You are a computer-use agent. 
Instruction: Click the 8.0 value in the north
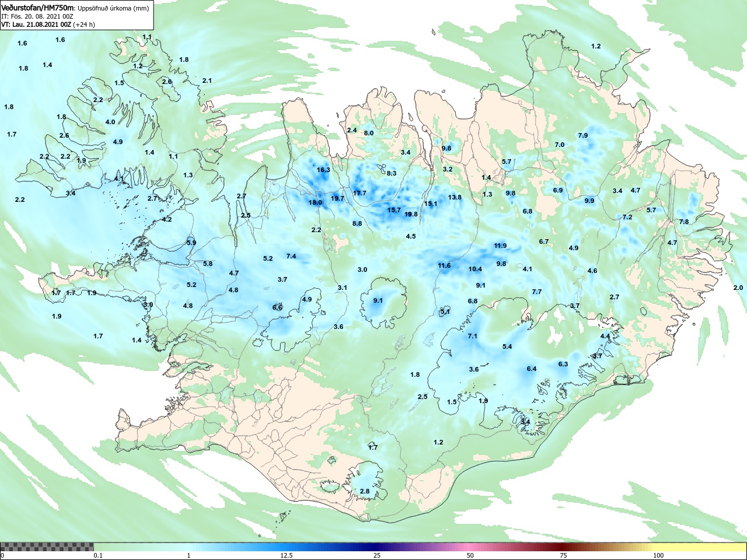[x=369, y=133]
